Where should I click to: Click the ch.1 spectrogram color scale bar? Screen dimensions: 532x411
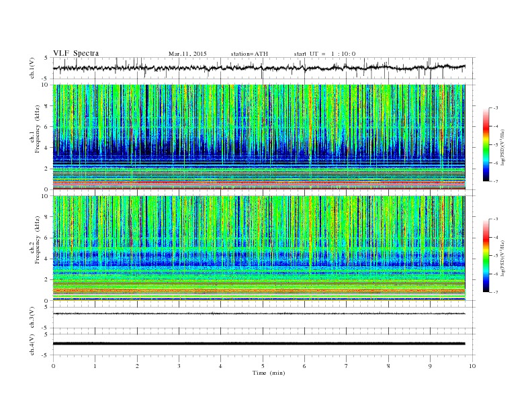coord(486,145)
